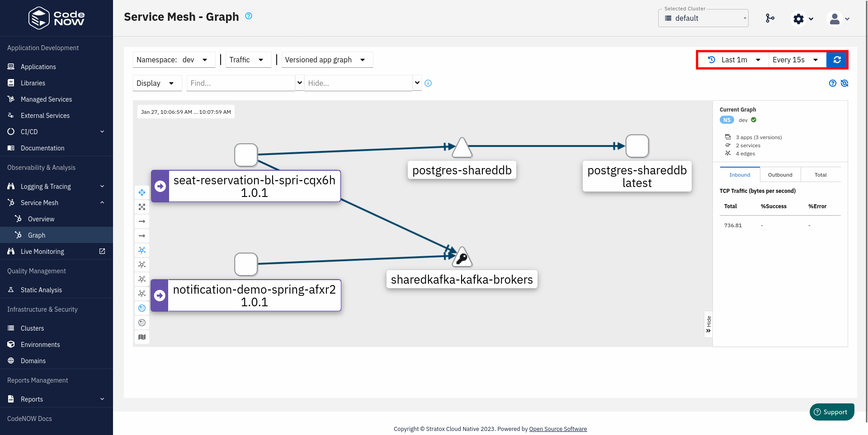Open the user account menu
This screenshot has width=868, height=435.
[839, 19]
